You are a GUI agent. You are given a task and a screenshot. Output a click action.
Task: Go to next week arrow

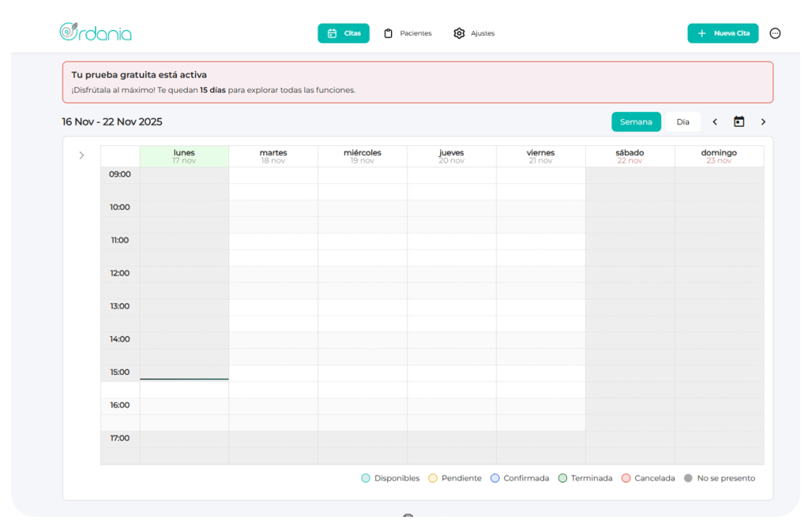pyautogui.click(x=764, y=121)
